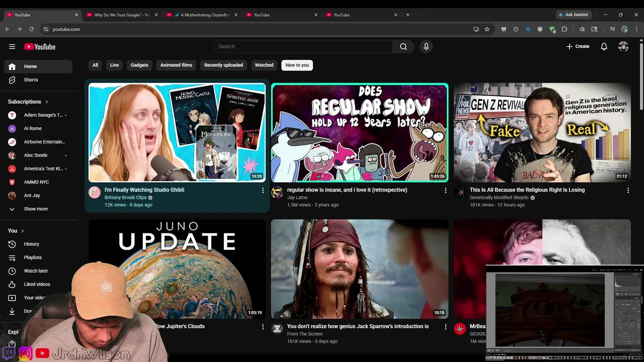The width and height of the screenshot is (644, 362).
Task: Open options for Religious Right video
Action: point(628,191)
